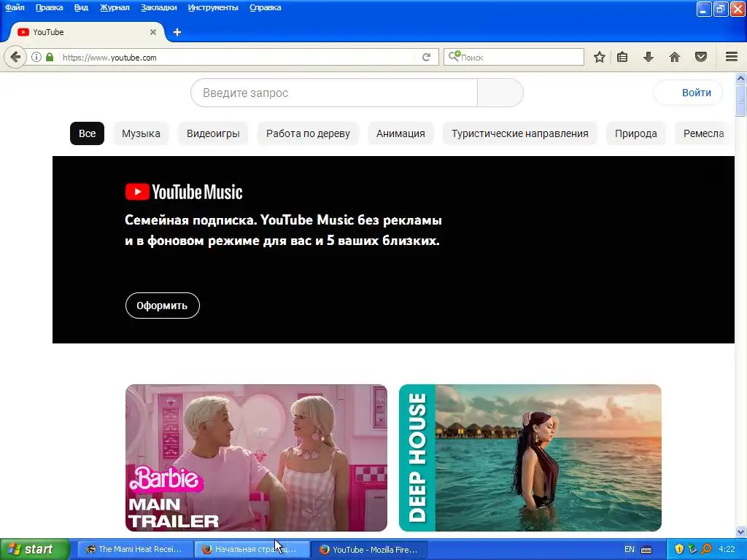Click the vertical scrollbar thumb
This screenshot has width=747, height=560.
(x=741, y=100)
